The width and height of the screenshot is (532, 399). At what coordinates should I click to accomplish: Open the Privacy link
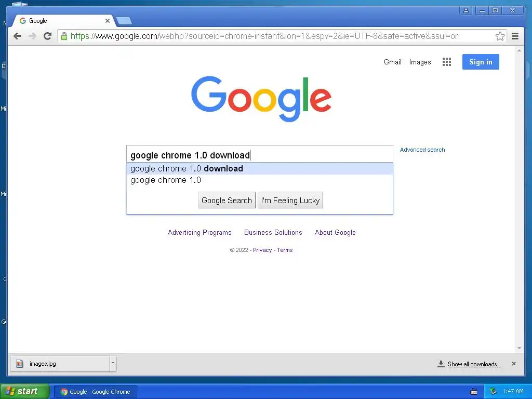coord(262,250)
